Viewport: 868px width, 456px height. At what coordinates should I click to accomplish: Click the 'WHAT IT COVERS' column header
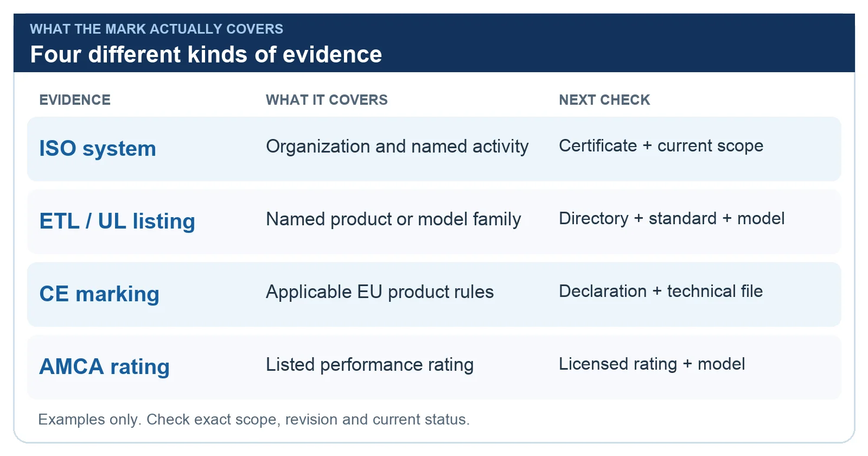point(327,100)
